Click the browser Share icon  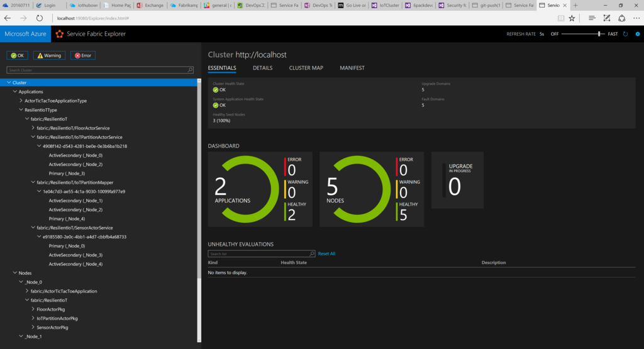621,18
